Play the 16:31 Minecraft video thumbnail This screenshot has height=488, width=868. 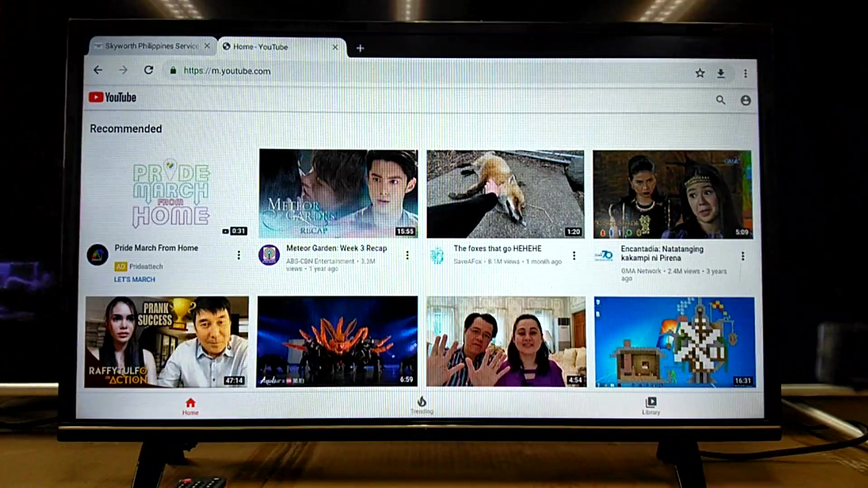tap(675, 342)
